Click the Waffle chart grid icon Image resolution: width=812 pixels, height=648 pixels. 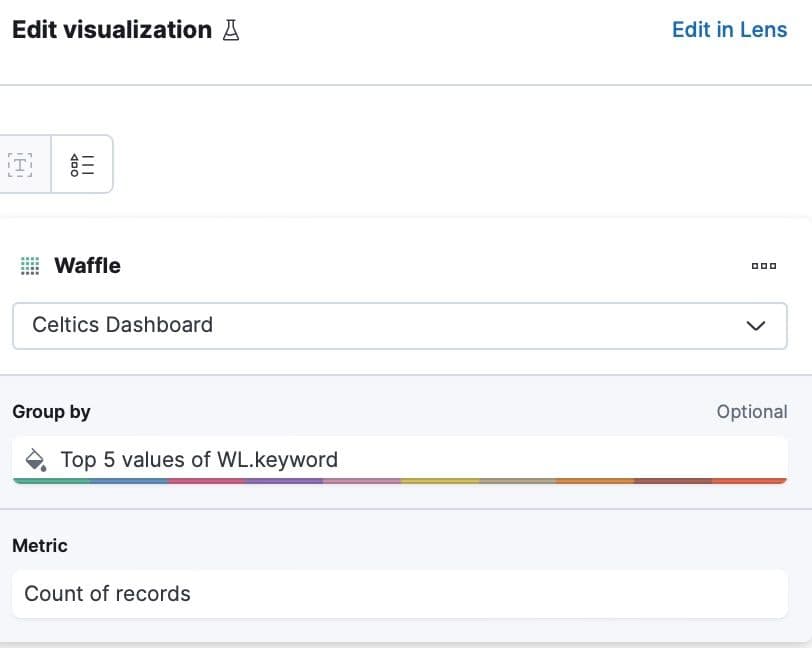click(x=30, y=266)
